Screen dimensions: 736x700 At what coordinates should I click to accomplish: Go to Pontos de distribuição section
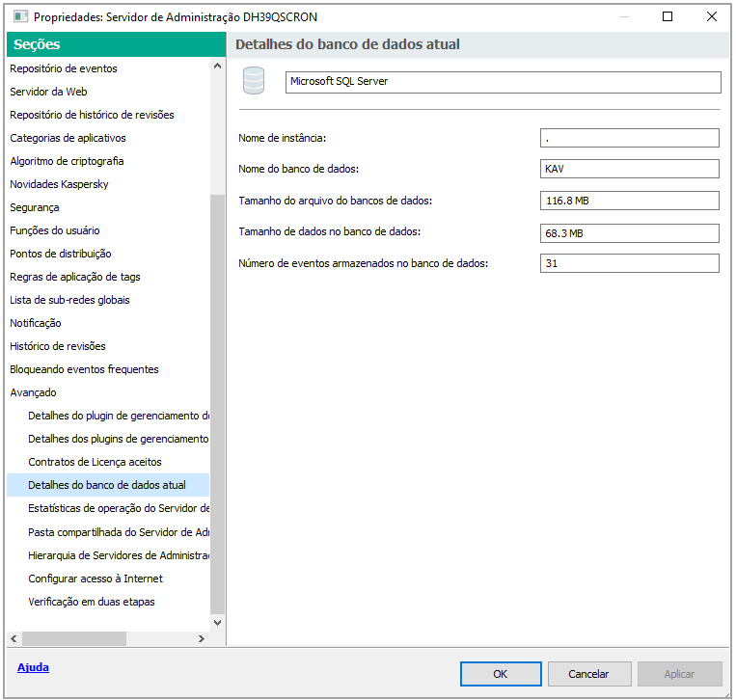click(x=60, y=254)
